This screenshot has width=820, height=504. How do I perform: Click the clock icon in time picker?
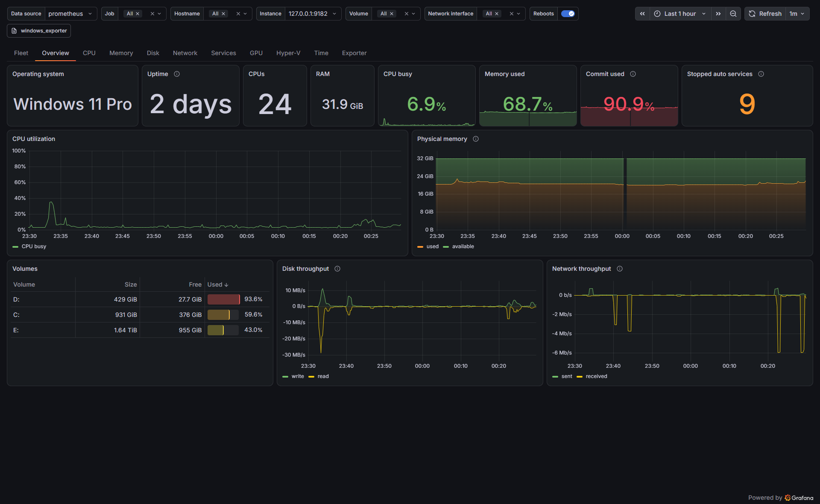click(x=657, y=14)
